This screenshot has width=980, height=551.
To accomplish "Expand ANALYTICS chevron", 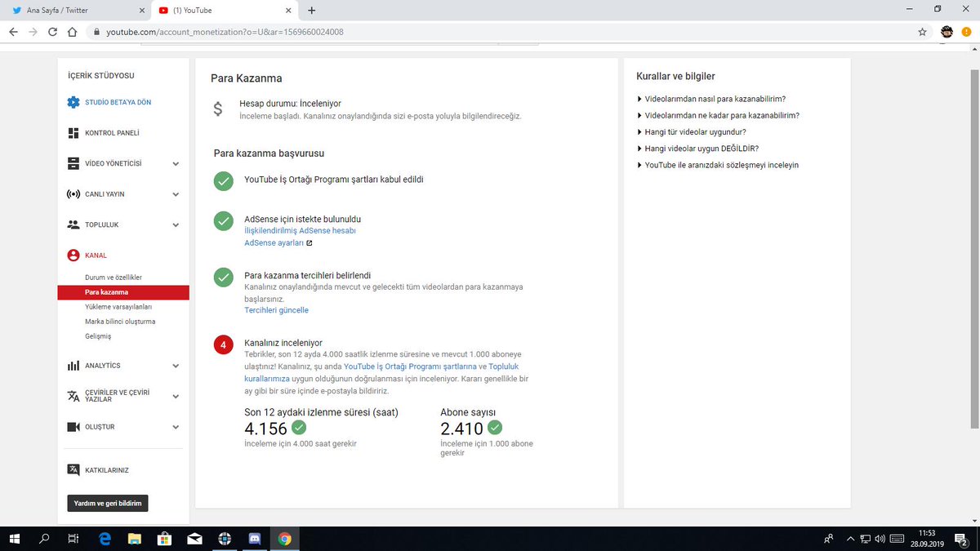I will coord(176,366).
